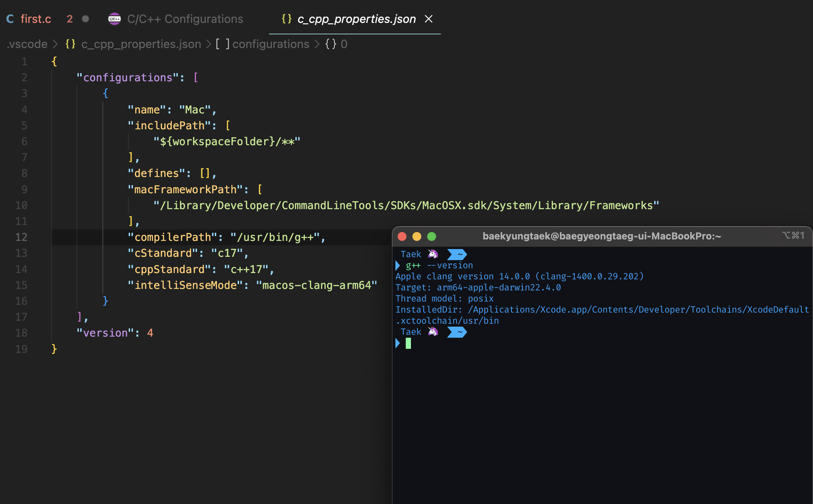Click the "c17" value
Viewport: 813px width, 504px height.
click(x=227, y=253)
